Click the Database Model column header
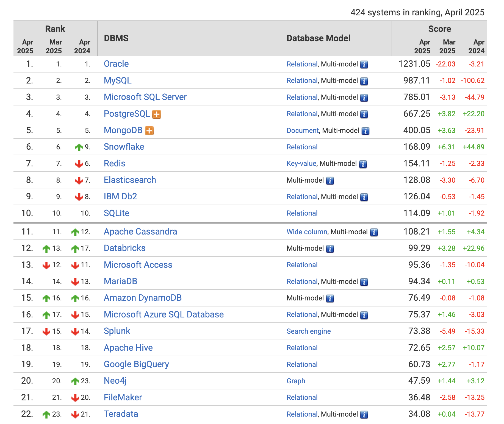This screenshot has width=504, height=424. [x=319, y=38]
